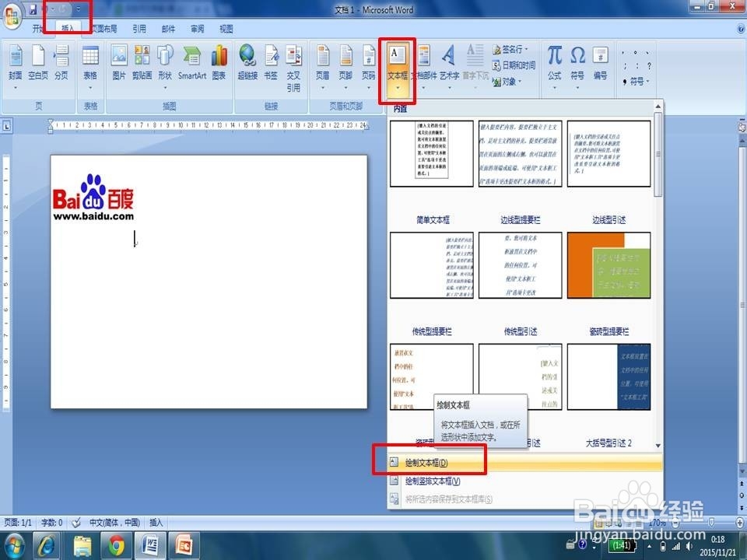
Task: Open the Footer (页脚) gallery
Action: 345,67
